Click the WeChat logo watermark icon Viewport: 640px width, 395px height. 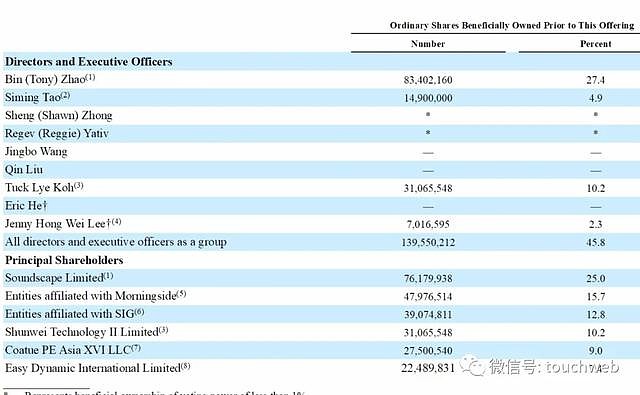click(x=471, y=366)
